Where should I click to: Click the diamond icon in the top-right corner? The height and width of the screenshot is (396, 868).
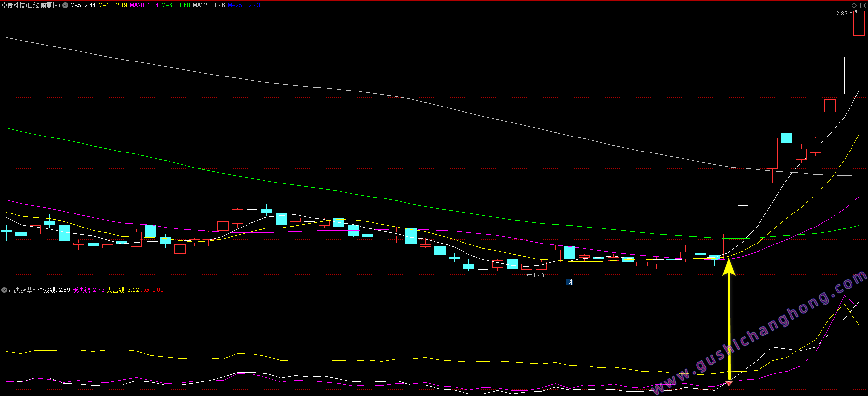(854, 5)
